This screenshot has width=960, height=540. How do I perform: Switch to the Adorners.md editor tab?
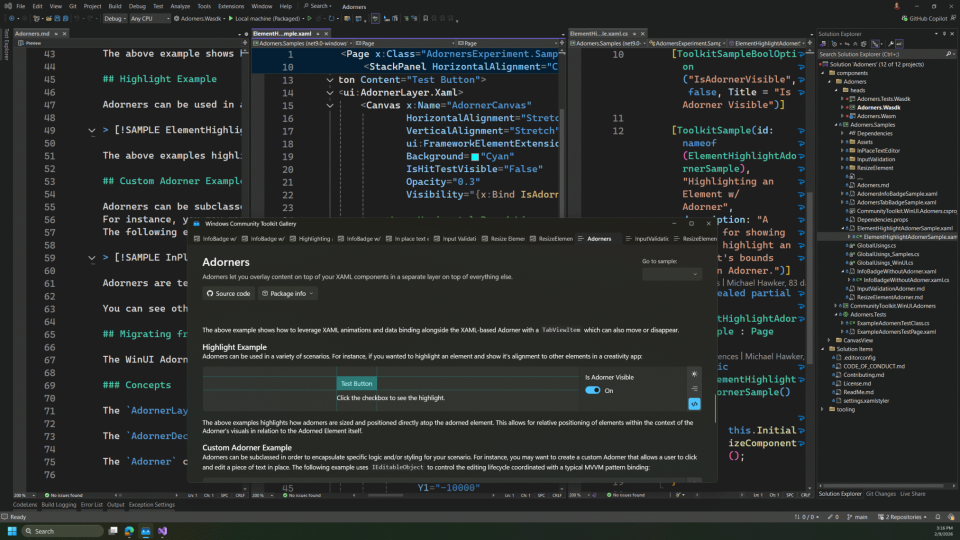point(32,34)
